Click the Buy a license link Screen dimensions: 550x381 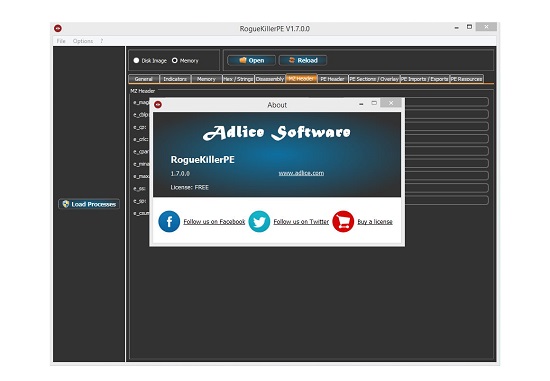coord(375,221)
